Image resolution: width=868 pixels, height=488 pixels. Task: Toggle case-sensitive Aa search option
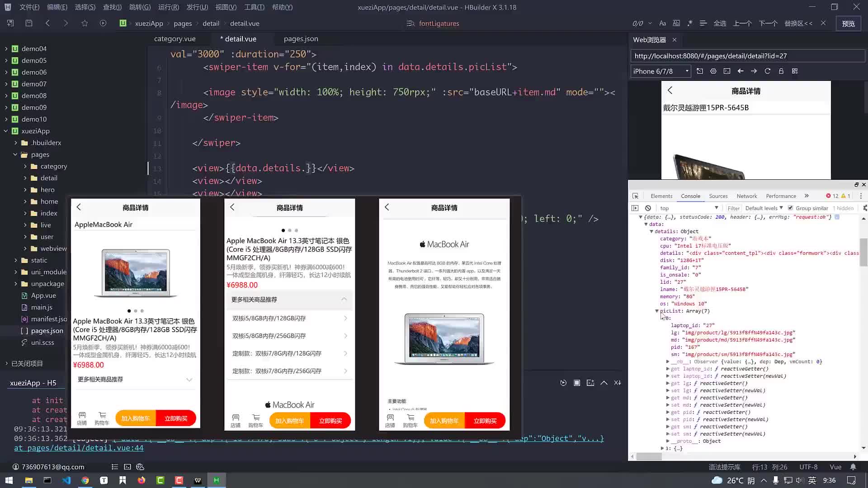[x=662, y=23]
